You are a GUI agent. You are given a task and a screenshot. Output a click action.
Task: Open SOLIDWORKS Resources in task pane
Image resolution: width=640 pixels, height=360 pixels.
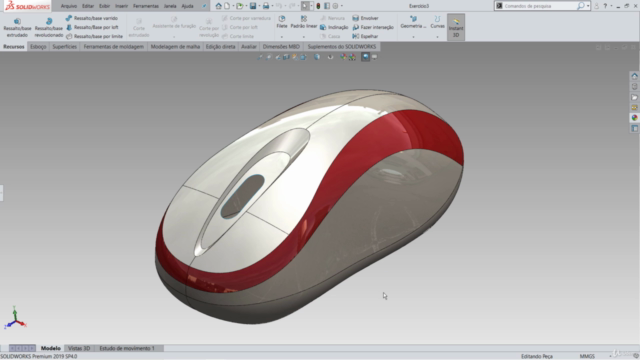point(634,76)
